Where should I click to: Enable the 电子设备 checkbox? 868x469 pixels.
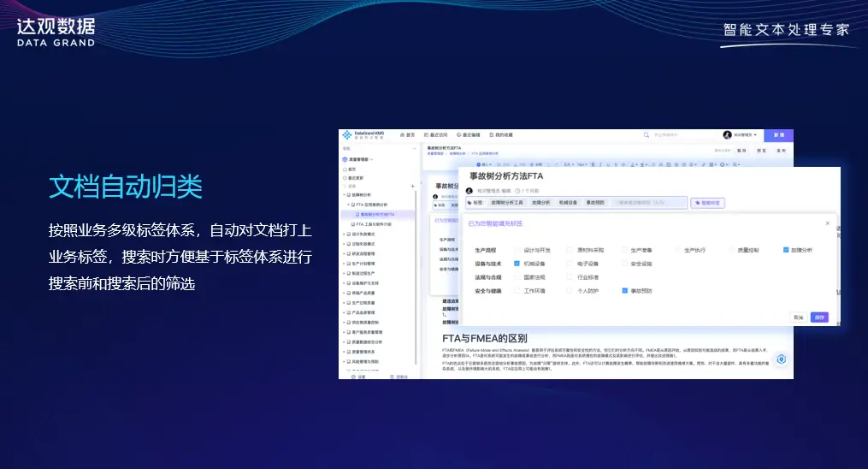pyautogui.click(x=570, y=264)
